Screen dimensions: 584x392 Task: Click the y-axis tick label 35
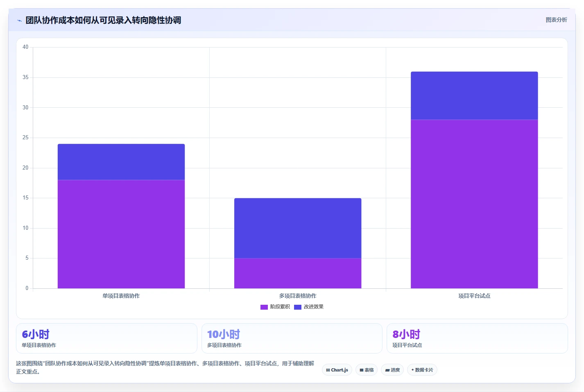pyautogui.click(x=25, y=77)
